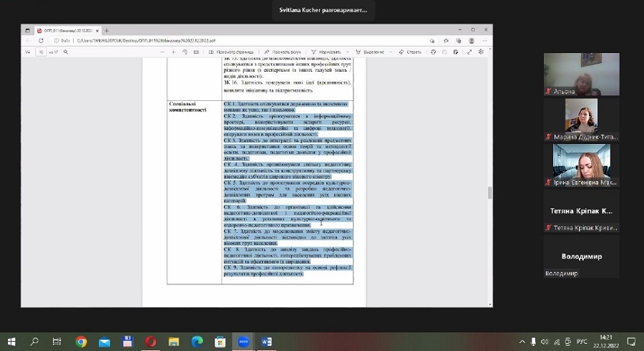This screenshot has height=351, width=644.
Task: Click the zoom out minus icon in PDF toolbar
Action: tap(162, 52)
